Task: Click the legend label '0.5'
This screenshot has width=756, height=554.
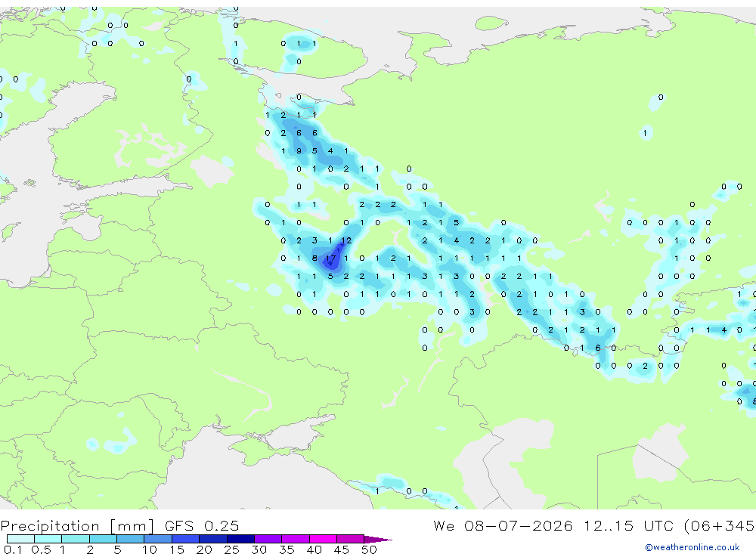Action: click(41, 549)
